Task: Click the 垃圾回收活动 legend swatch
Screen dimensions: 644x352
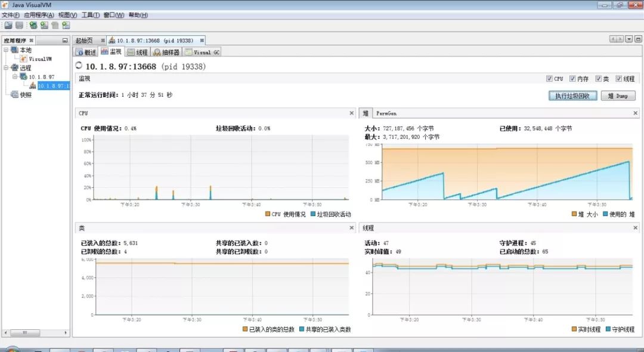Action: pos(313,214)
